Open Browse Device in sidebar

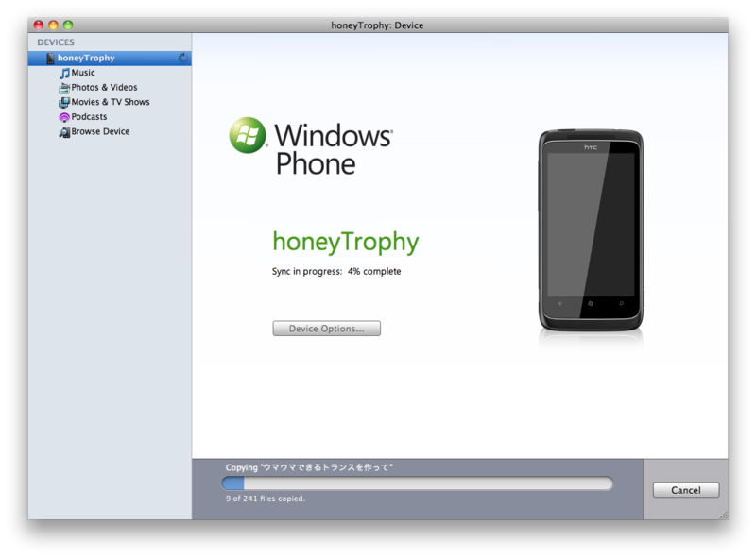pos(100,131)
